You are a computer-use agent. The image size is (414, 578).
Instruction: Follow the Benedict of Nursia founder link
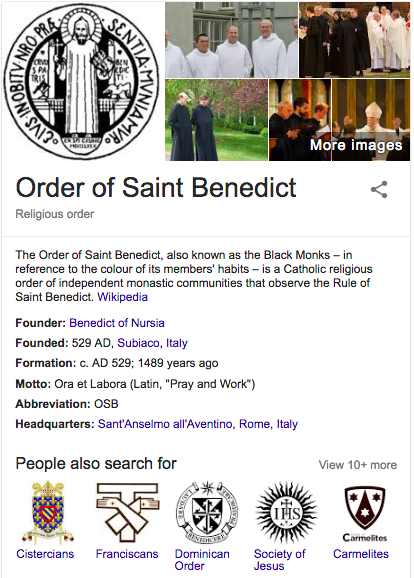(117, 323)
